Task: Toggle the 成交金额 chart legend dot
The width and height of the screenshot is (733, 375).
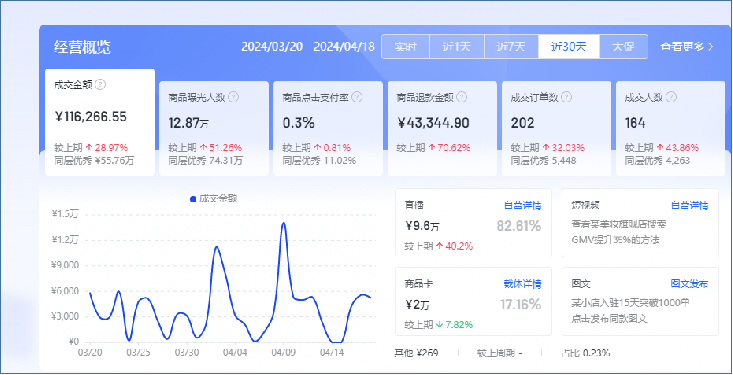Action: tap(193, 199)
